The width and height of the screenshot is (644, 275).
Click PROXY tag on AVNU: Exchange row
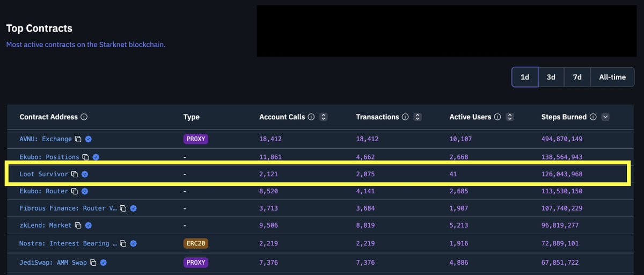click(x=195, y=139)
